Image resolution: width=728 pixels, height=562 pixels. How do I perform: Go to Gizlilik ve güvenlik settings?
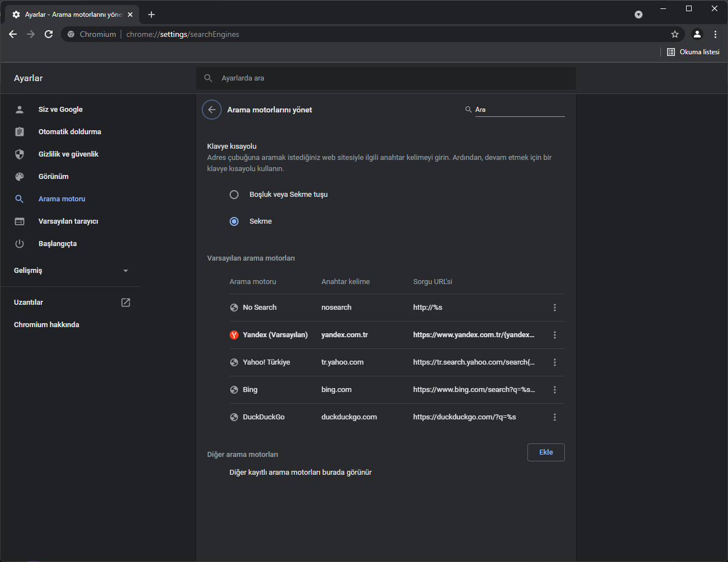[x=68, y=154]
